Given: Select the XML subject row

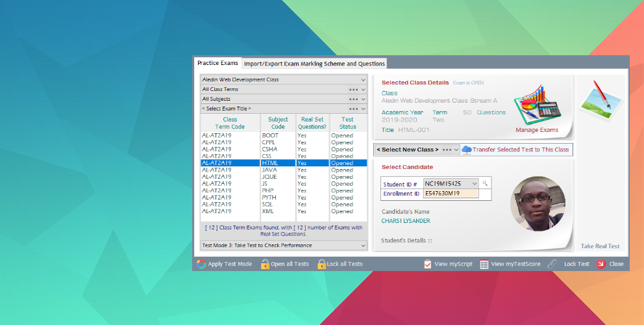Looking at the screenshot, I should coord(284,211).
